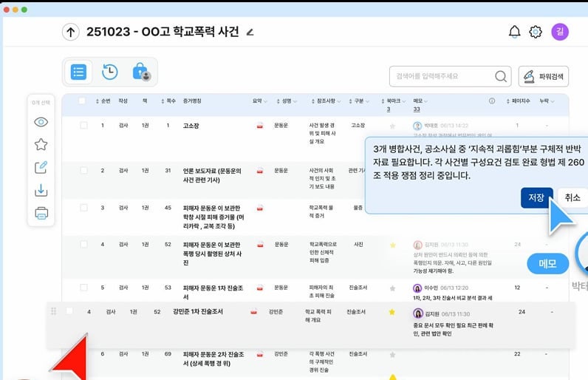Check the 고소장 row checkbox
This screenshot has height=380, width=588.
tap(84, 125)
